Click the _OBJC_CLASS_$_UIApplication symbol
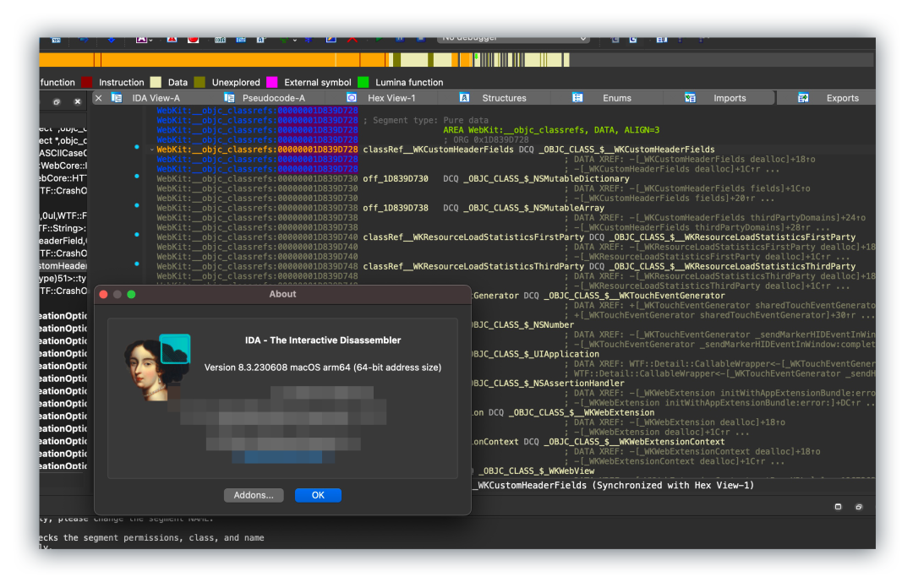The width and height of the screenshot is (913, 588). click(535, 354)
